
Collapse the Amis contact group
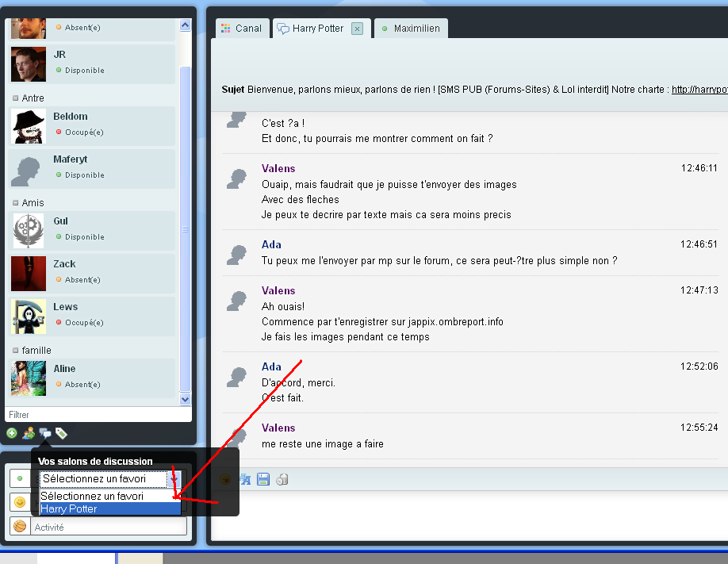[x=16, y=203]
